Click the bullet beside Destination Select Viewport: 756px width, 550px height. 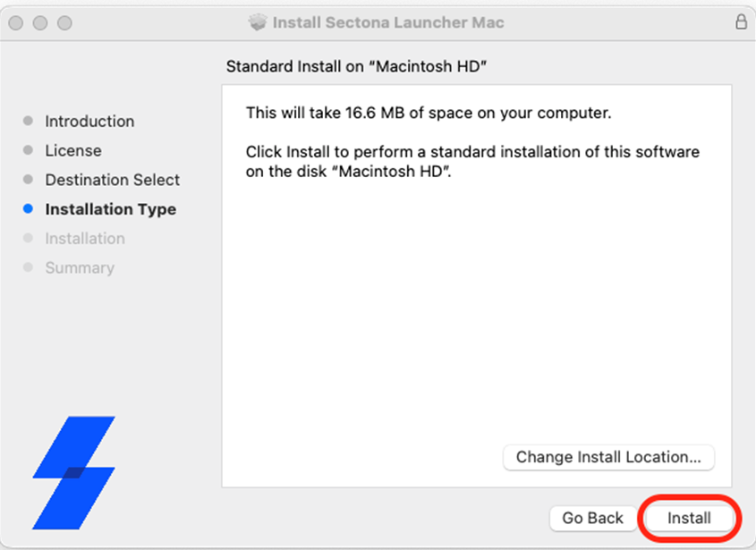click(x=28, y=180)
